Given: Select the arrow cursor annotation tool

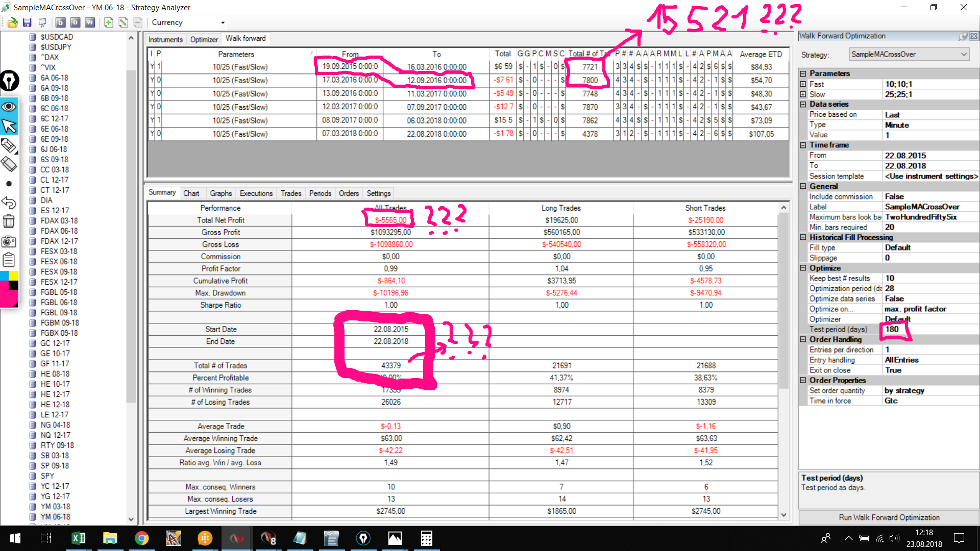Looking at the screenshot, I should (x=9, y=126).
